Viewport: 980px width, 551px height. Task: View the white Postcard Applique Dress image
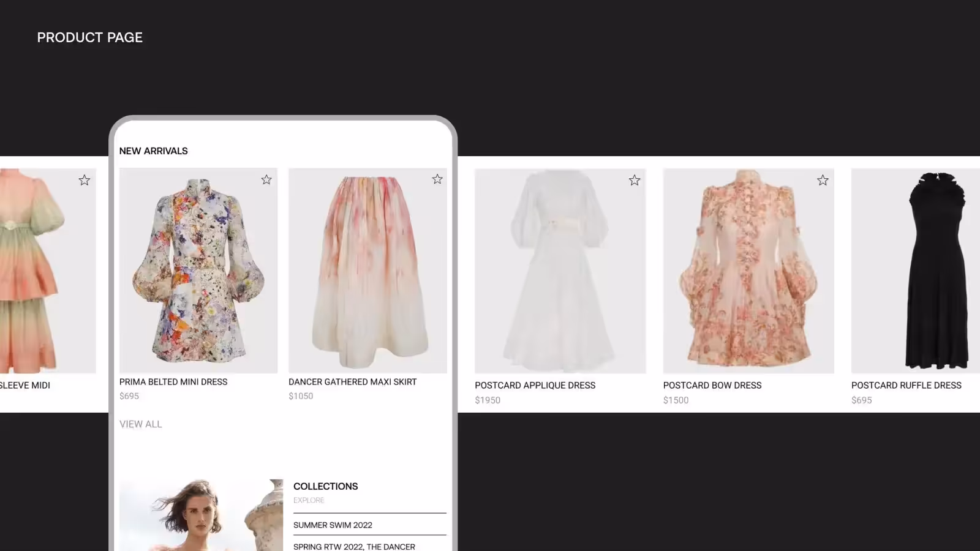coord(560,271)
